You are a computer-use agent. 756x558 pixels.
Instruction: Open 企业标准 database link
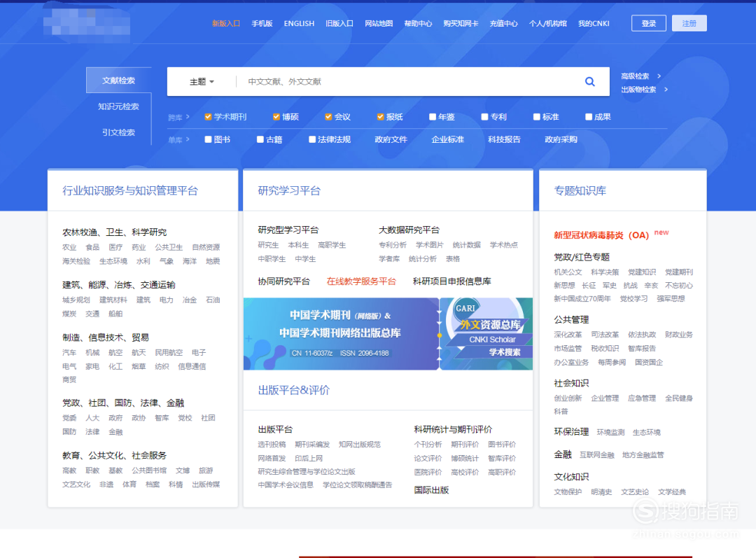pyautogui.click(x=447, y=139)
